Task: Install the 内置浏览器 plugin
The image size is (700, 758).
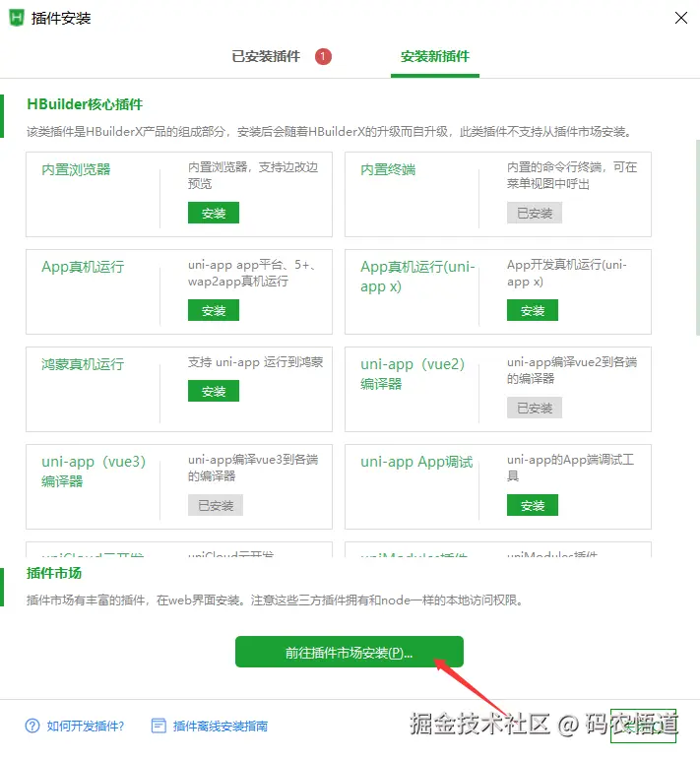Action: click(x=214, y=213)
